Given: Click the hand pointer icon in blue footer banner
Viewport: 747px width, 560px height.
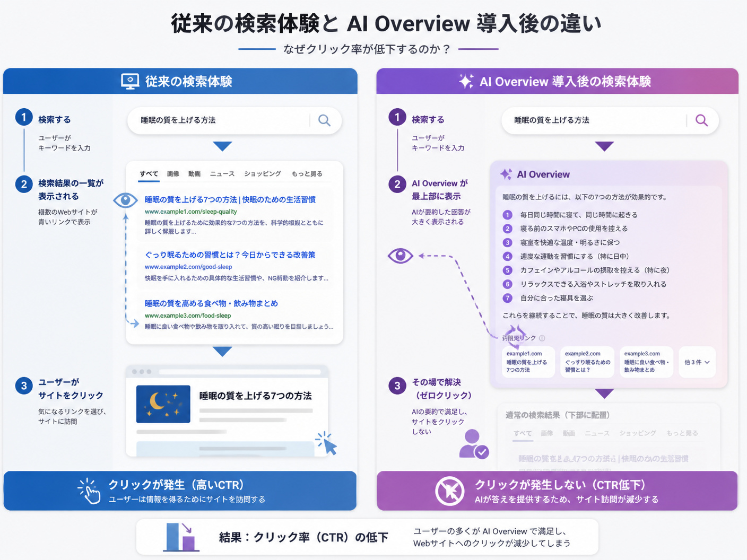Looking at the screenshot, I should click(x=89, y=491).
